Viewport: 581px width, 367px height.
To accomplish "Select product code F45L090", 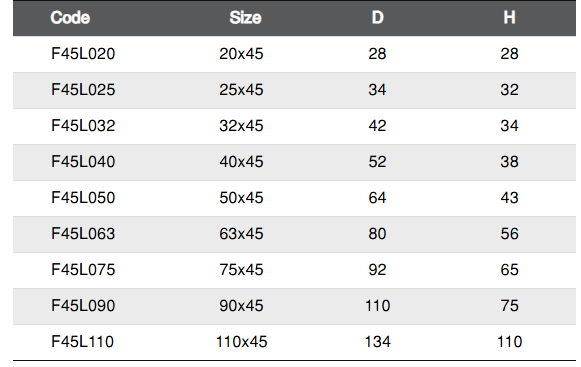I will pos(83,305).
